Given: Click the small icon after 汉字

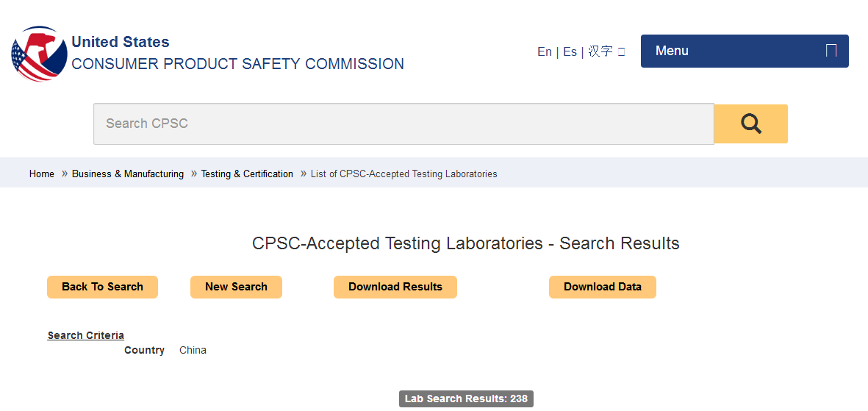Looking at the screenshot, I should (x=621, y=51).
